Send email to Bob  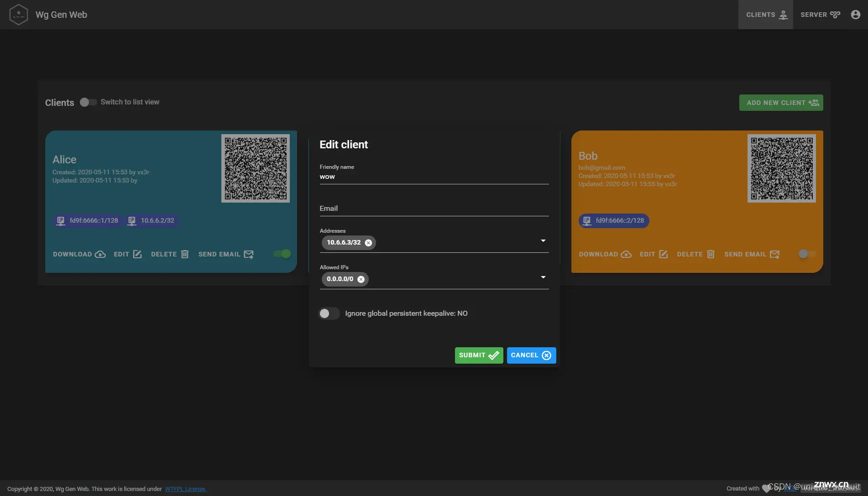752,254
